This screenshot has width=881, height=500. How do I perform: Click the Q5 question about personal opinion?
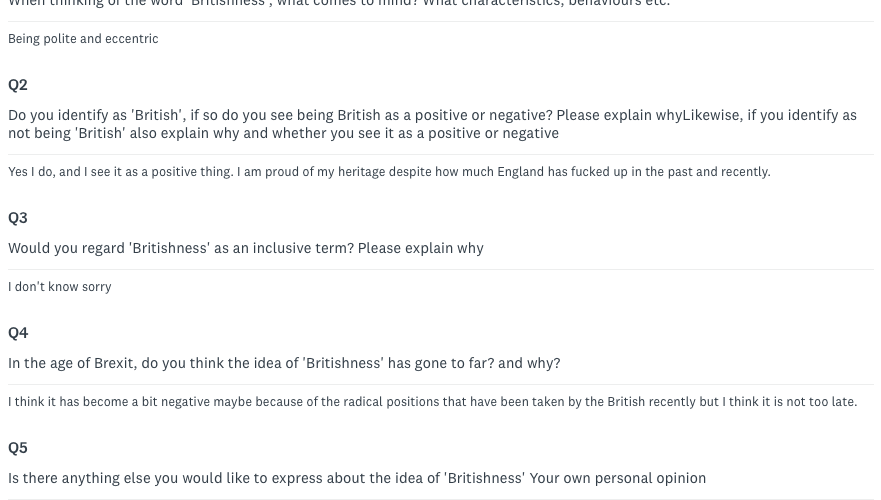coord(357,478)
